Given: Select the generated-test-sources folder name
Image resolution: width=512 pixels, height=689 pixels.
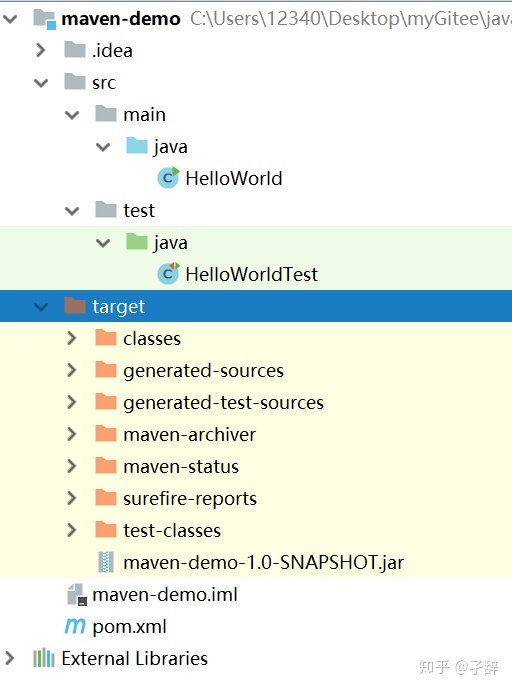Looking at the screenshot, I should (223, 403).
